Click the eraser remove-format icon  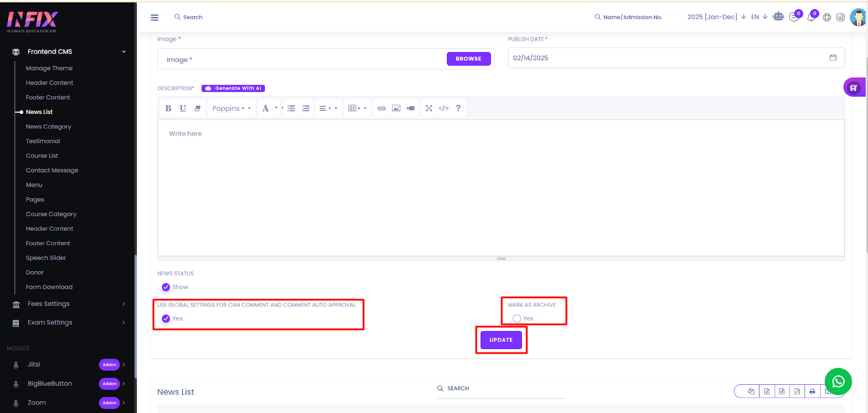tap(197, 109)
